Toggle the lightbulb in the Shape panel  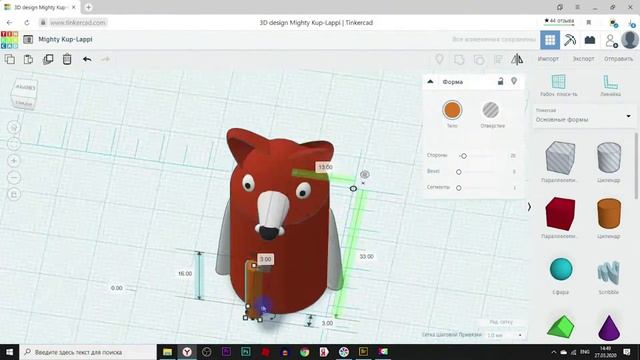[514, 81]
